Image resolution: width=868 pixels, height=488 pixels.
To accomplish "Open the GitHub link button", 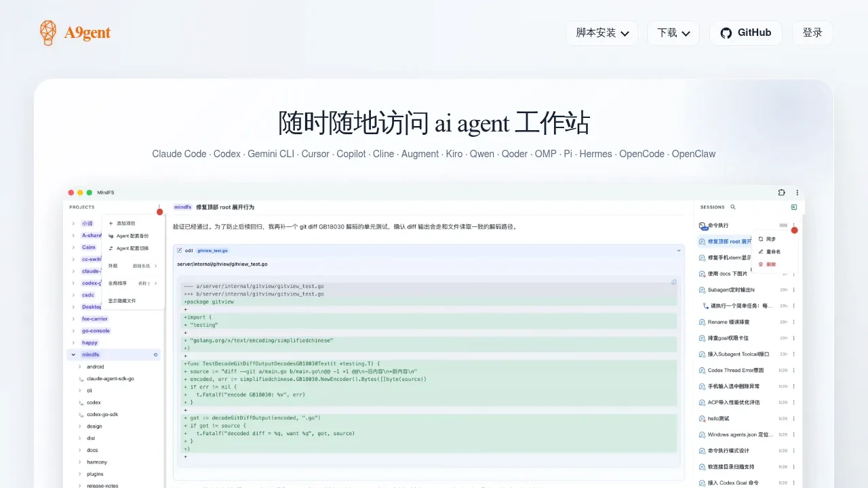I will tap(746, 33).
